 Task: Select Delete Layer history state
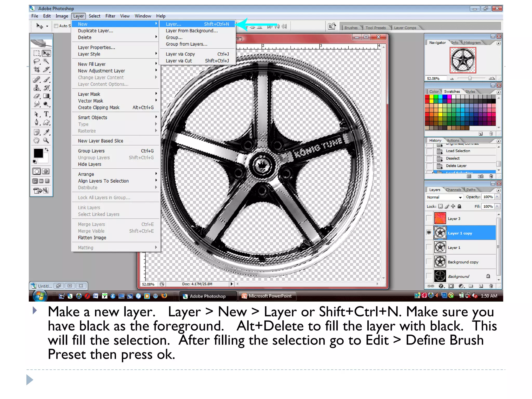click(x=456, y=166)
